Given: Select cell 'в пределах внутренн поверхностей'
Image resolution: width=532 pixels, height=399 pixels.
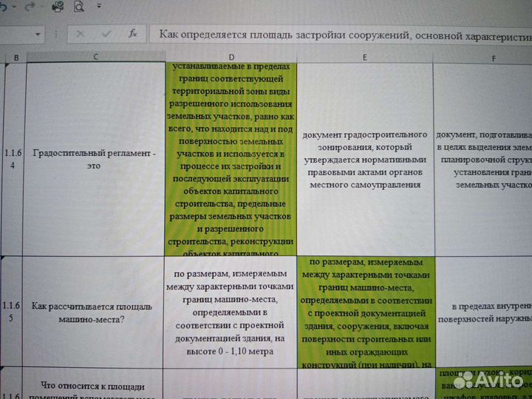Looking at the screenshot, I should (x=484, y=313).
